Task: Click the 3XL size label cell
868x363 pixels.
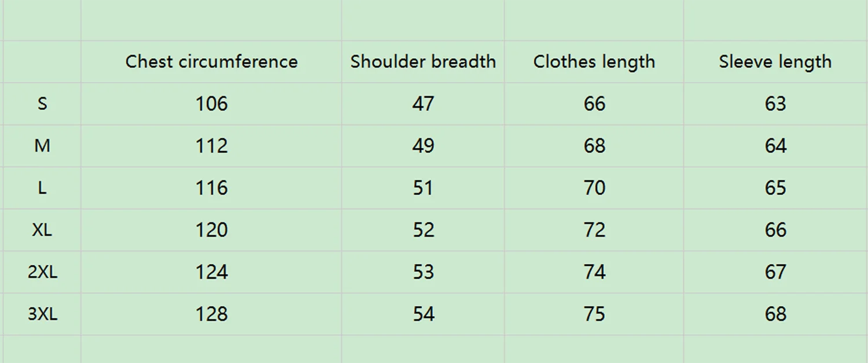Action: tap(42, 314)
